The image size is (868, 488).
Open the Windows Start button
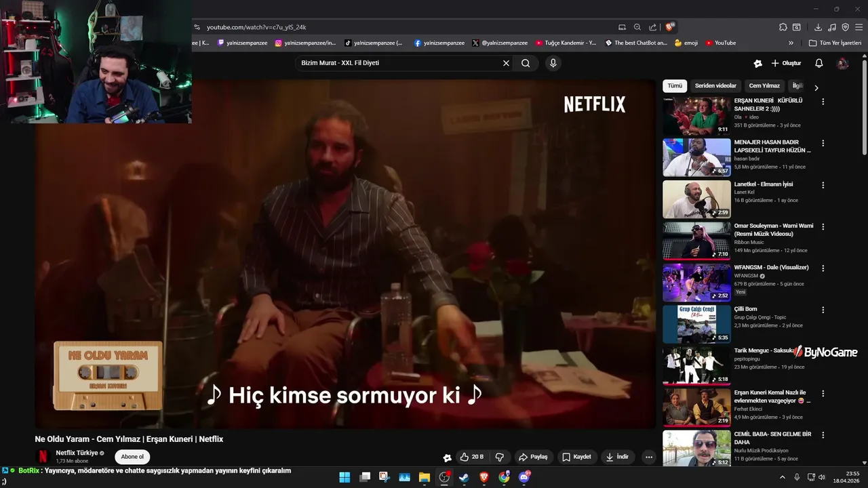344,477
